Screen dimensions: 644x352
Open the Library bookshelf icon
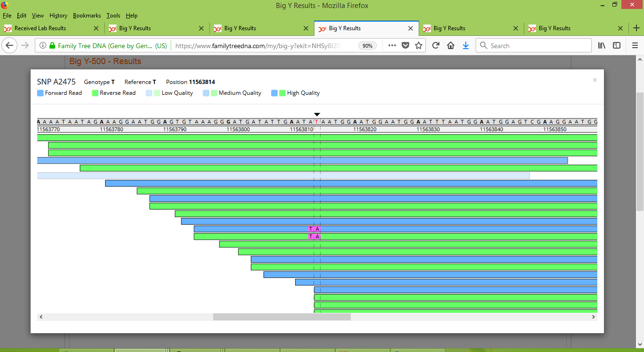602,46
